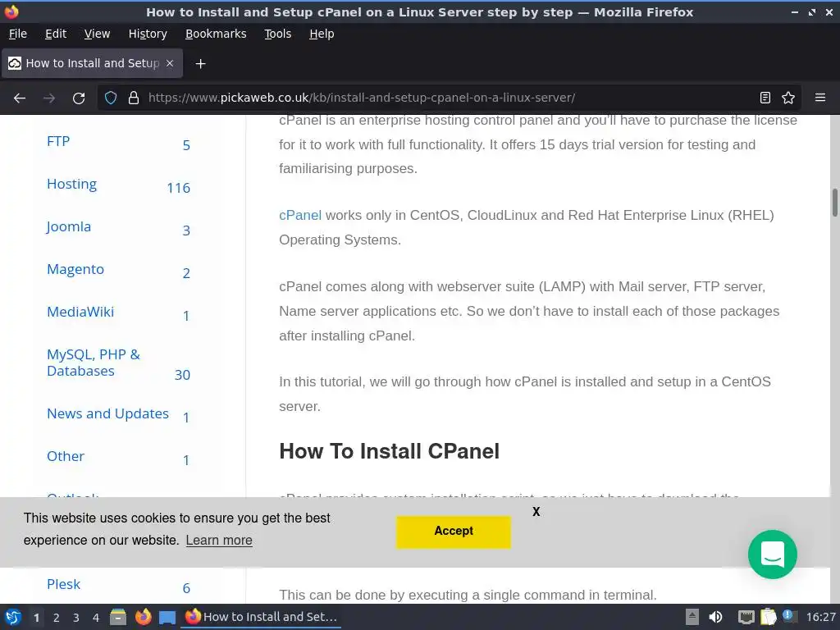This screenshot has width=840, height=630.
Task: Open the Joomla category
Action: click(69, 226)
